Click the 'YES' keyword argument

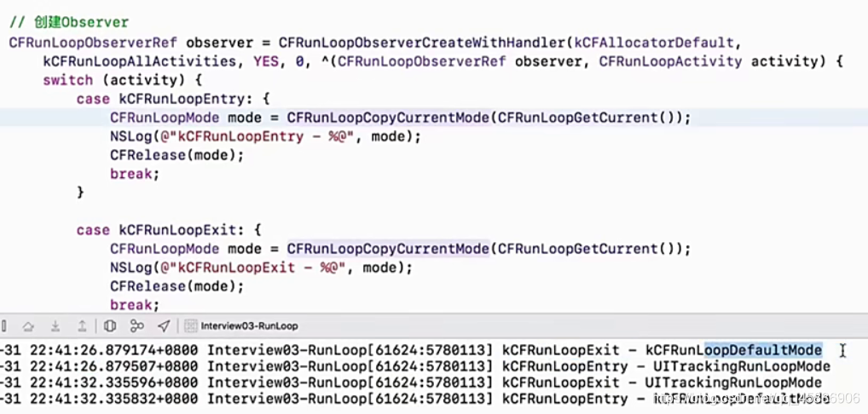(x=266, y=61)
